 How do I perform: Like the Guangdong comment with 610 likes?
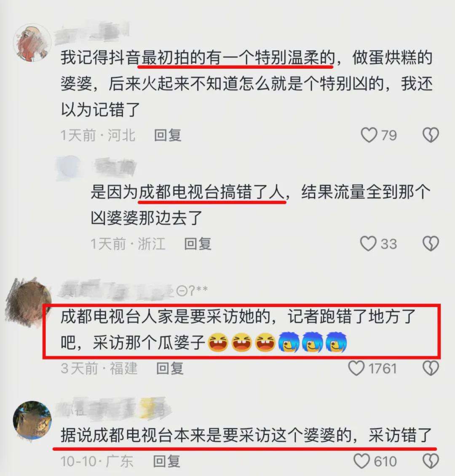pyautogui.click(x=361, y=461)
